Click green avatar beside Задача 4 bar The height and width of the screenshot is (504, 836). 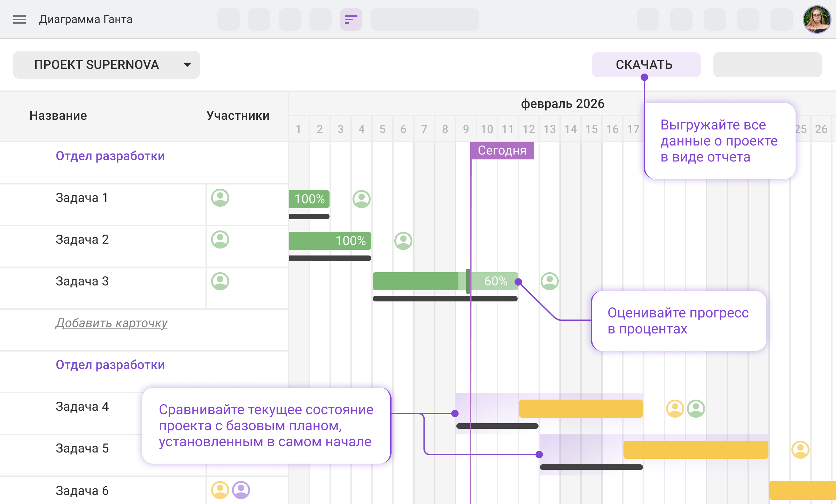point(696,408)
